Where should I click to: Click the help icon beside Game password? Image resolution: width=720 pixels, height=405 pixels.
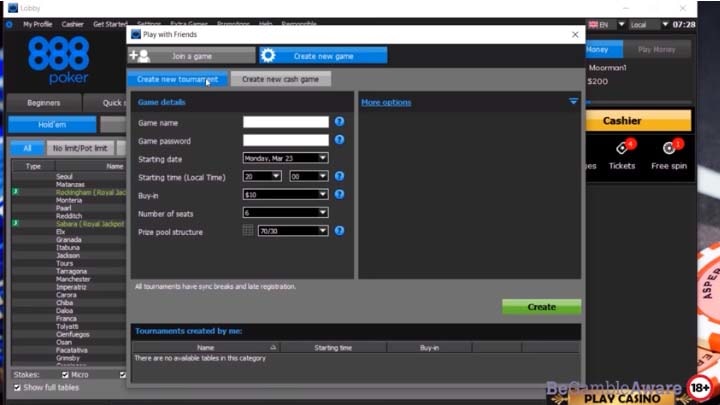[339, 140]
